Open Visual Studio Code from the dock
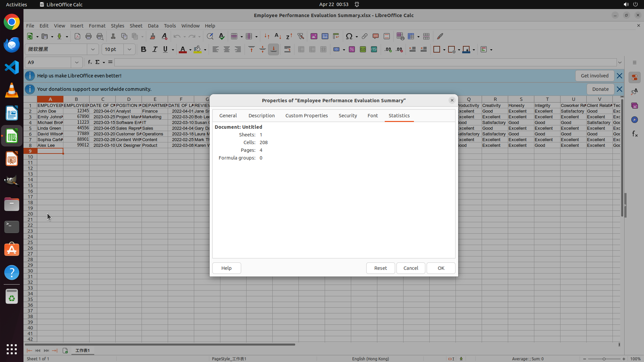 click(12, 67)
